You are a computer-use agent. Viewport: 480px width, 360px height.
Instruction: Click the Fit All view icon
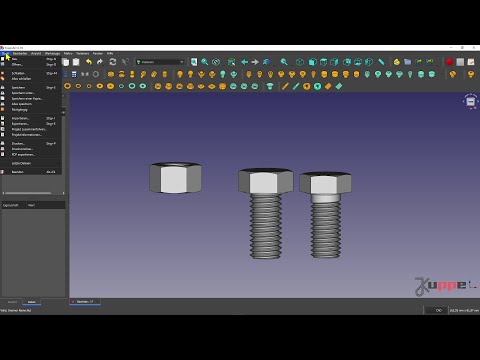[194, 62]
